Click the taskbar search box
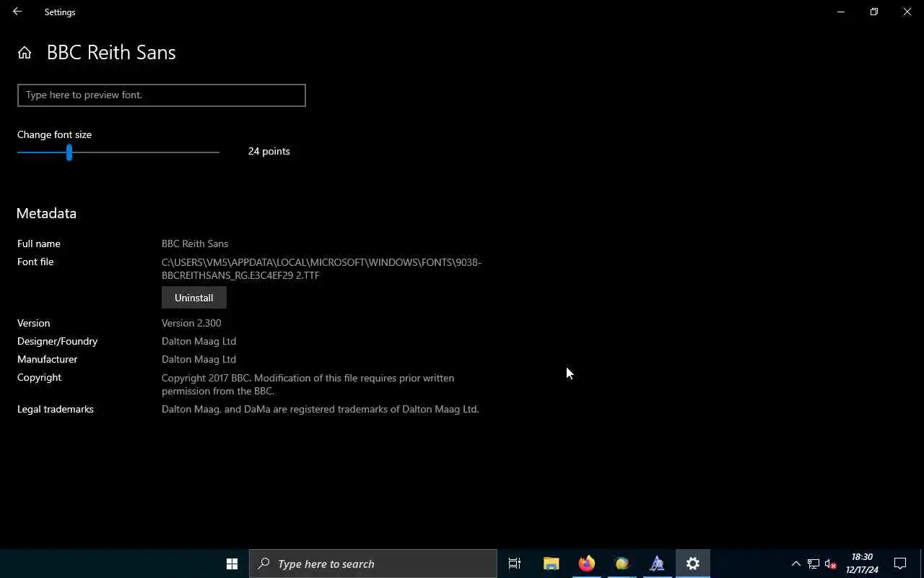 [373, 564]
